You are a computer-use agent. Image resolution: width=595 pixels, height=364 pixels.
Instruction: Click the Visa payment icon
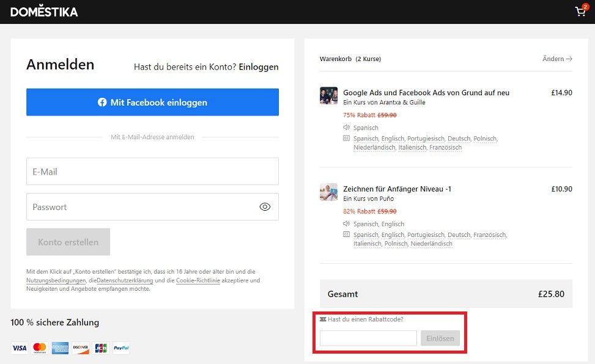pos(20,348)
